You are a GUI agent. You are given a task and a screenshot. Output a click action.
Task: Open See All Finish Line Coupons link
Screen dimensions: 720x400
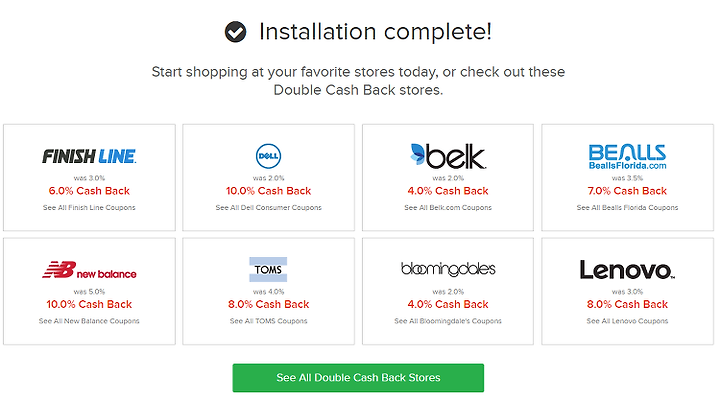(x=89, y=208)
